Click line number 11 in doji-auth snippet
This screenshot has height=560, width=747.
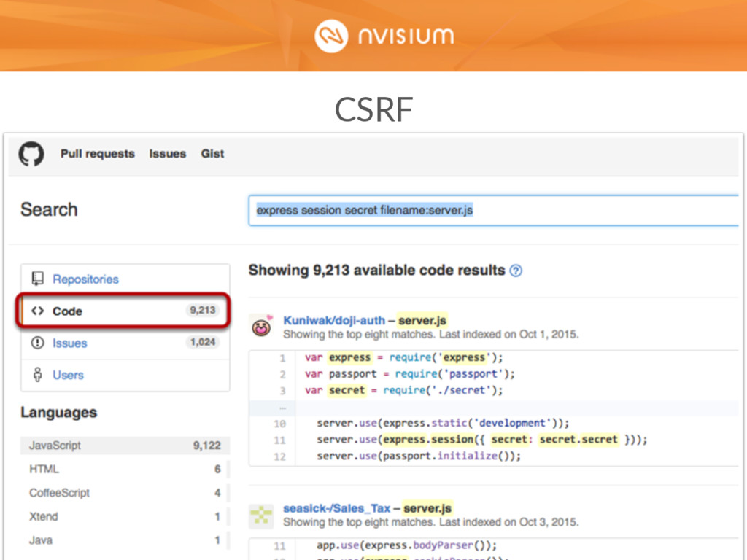click(x=279, y=440)
